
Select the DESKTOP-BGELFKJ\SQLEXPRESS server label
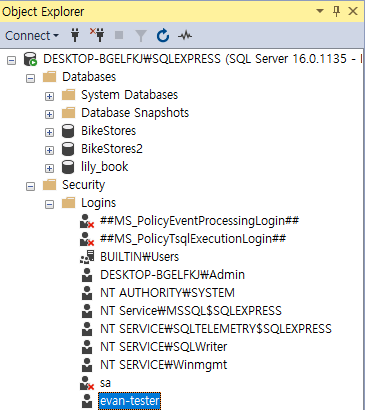[203, 59]
